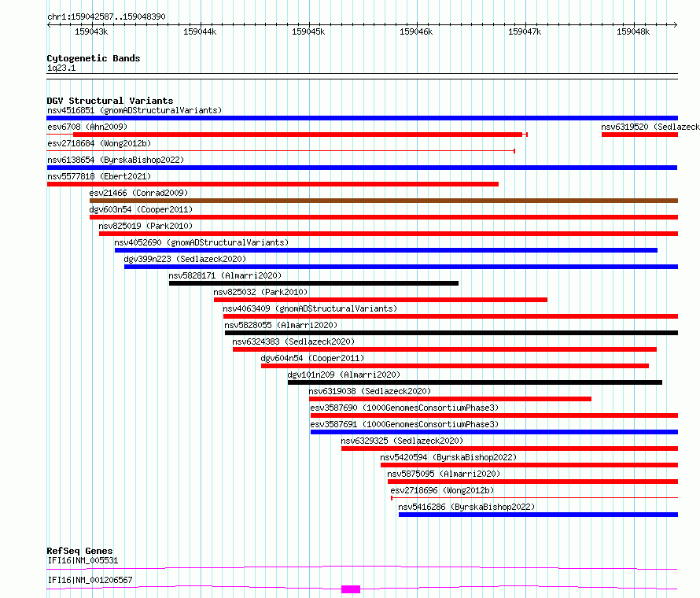Image resolution: width=700 pixels, height=598 pixels.
Task: Open nsv5420594 (ByrskaBishop2022) variant
Action: click(448, 457)
